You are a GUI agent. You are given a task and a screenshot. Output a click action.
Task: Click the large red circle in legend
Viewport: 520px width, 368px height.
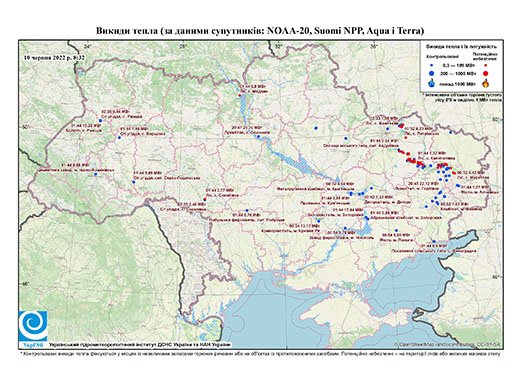[486, 73]
